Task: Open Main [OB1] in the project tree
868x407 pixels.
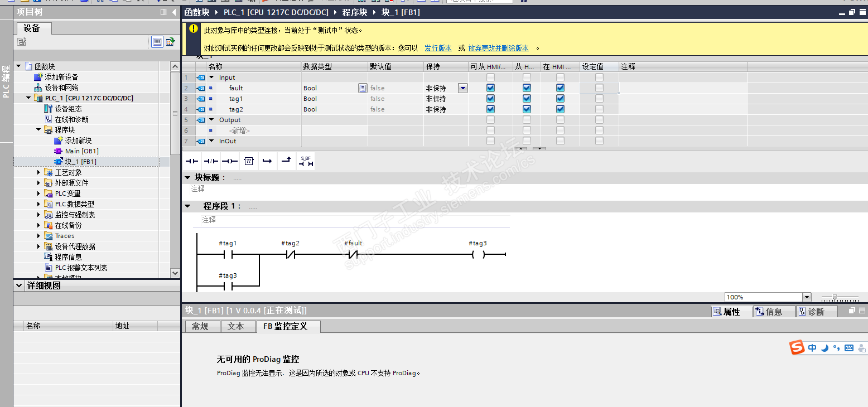Action: pos(81,151)
